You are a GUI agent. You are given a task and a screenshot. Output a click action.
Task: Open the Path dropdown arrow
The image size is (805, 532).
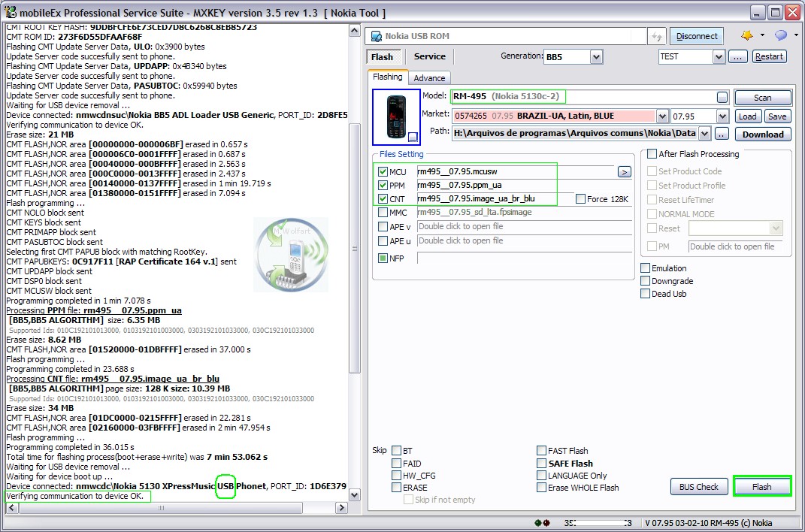coord(705,134)
